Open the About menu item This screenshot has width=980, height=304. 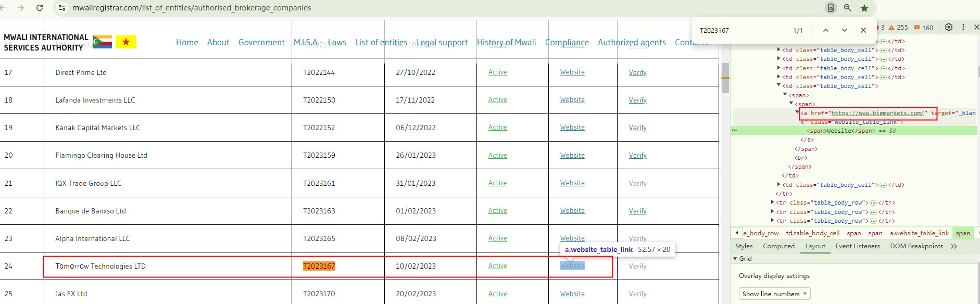click(x=218, y=42)
